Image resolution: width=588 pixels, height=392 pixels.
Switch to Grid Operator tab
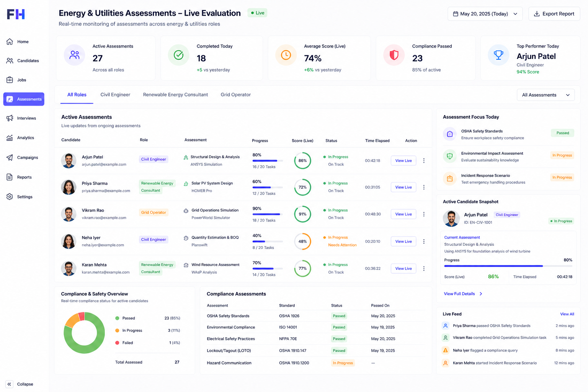click(x=236, y=95)
